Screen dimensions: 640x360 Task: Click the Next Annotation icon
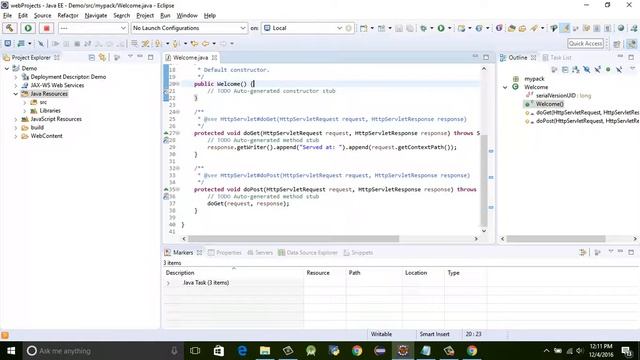[158, 43]
